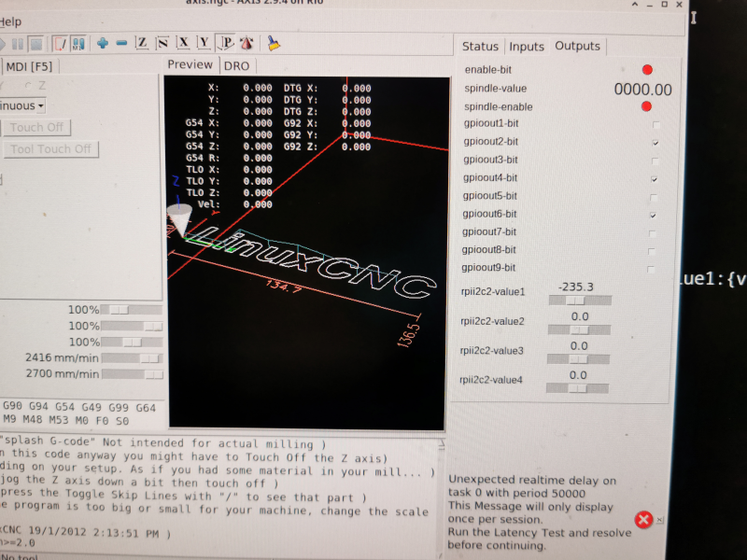This screenshot has height=560, width=747.
Task: Uncheck the gpioout2-bit checkbox
Action: coord(655,142)
